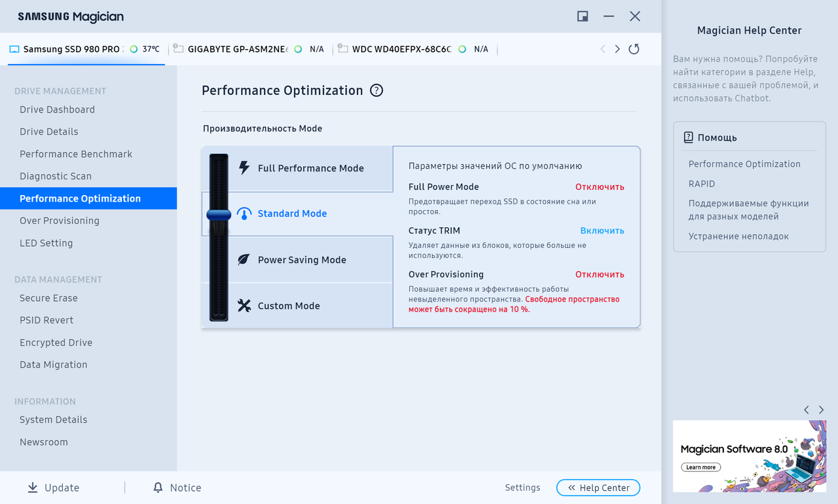Click the Full Performance Mode lightning icon
Screen dimensions: 838x504
coord(244,168)
